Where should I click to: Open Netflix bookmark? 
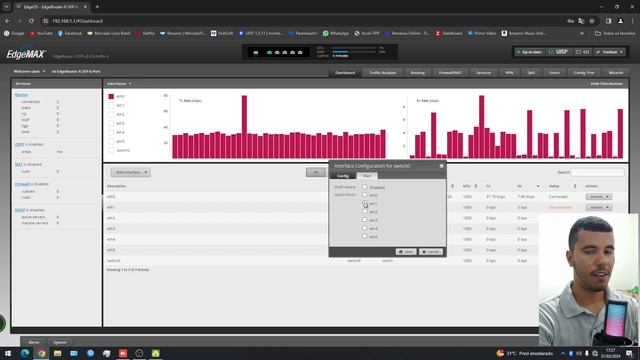(x=145, y=33)
